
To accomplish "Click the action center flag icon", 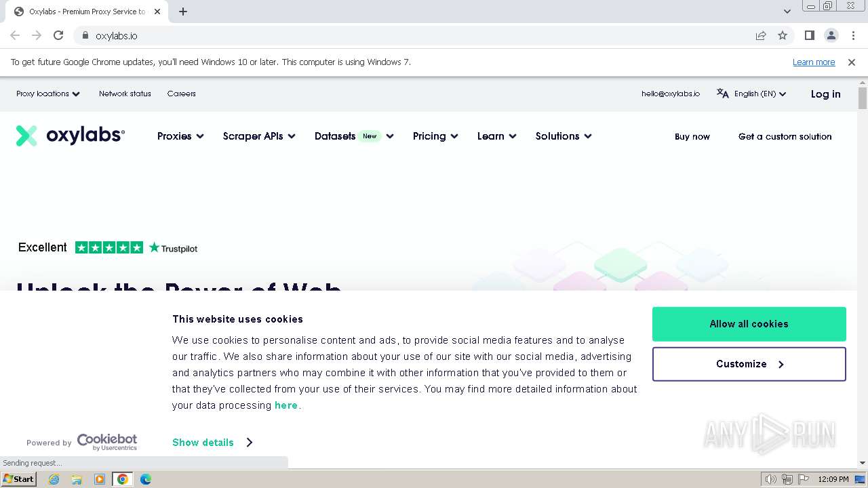I will pyautogui.click(x=803, y=479).
